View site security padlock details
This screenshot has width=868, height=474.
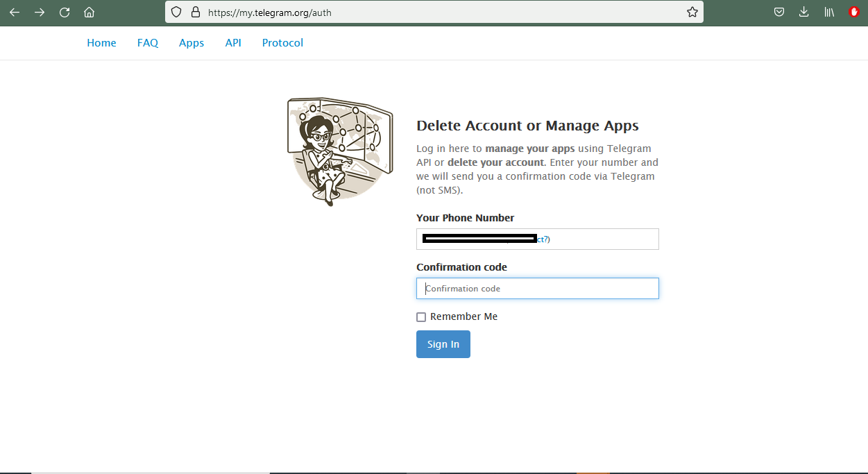pyautogui.click(x=195, y=12)
